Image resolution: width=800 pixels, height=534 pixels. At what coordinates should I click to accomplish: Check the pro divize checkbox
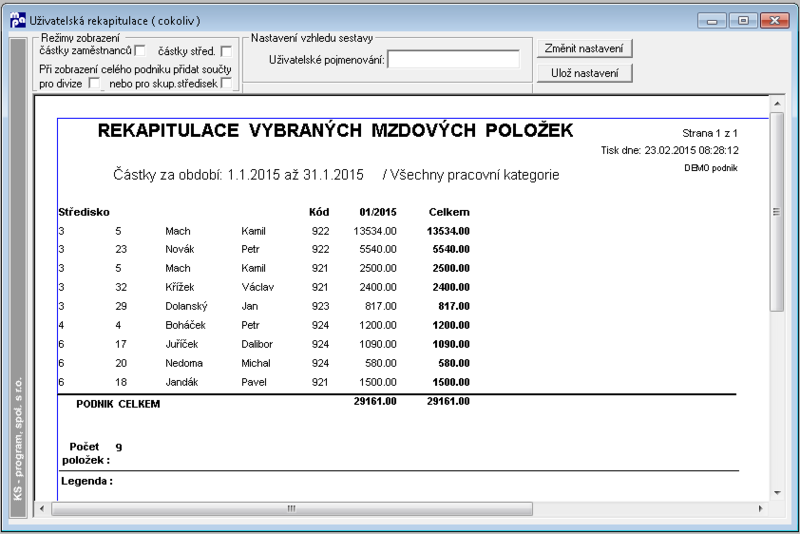(x=94, y=83)
